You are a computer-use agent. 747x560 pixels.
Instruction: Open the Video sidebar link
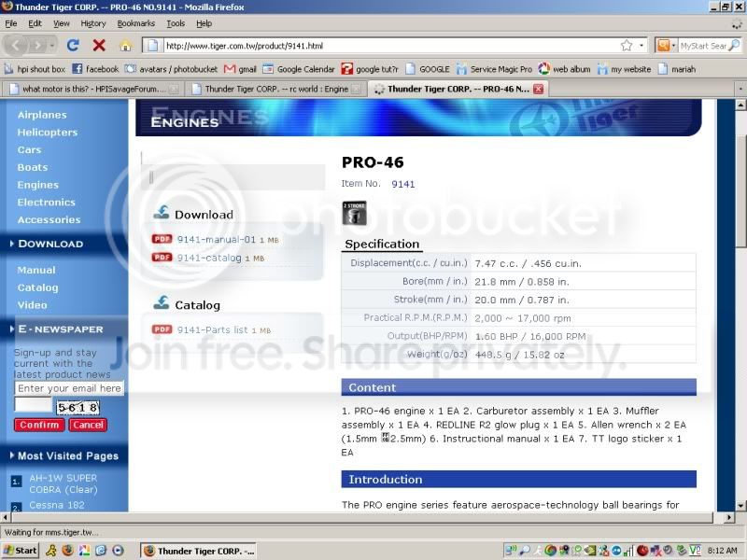[x=32, y=305]
